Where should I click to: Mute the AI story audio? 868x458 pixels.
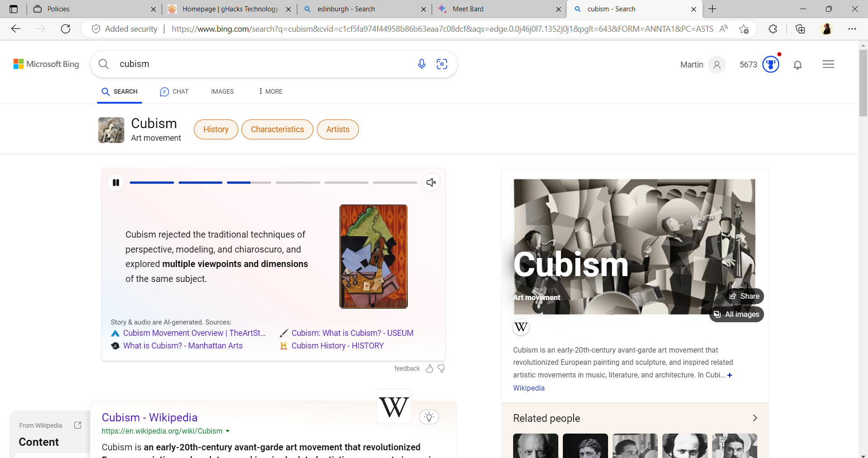click(431, 182)
